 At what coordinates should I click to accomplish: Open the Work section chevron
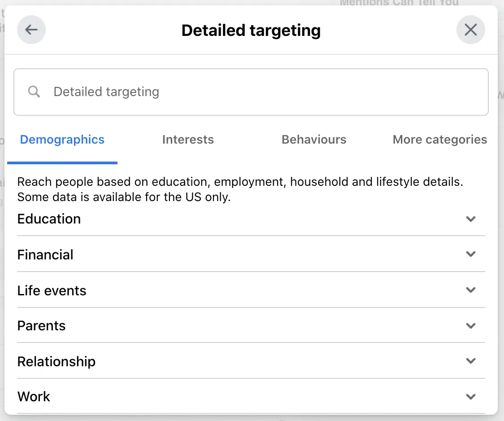point(471,396)
